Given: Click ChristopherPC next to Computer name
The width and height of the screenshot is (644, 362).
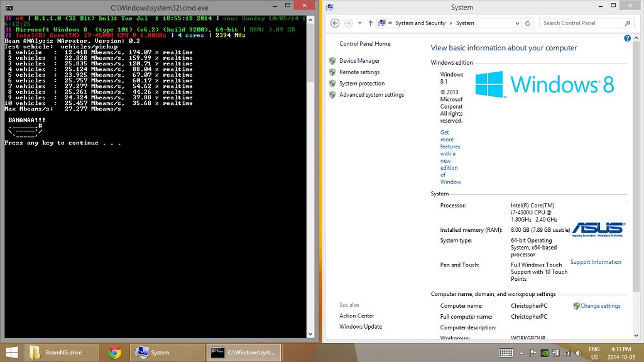Looking at the screenshot, I should pos(529,305).
